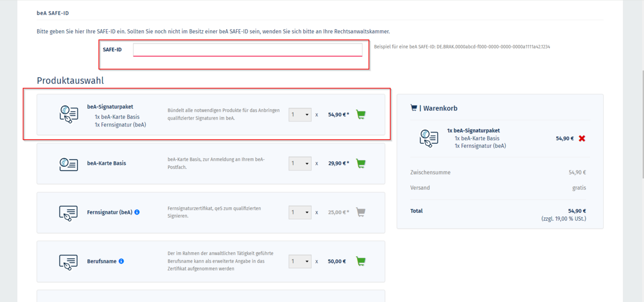Open quantity dropdown for beA-Signaturpaket
This screenshot has width=644, height=302.
coord(300,114)
